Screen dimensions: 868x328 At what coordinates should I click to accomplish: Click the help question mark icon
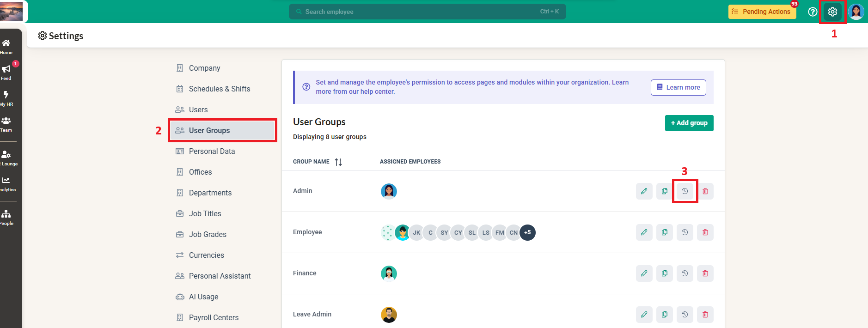coord(812,12)
